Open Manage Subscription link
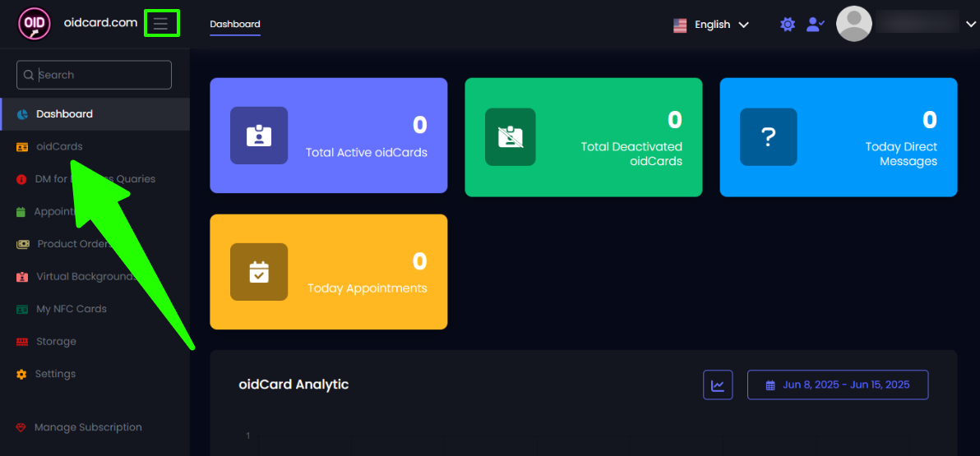The image size is (980, 456). click(x=87, y=427)
